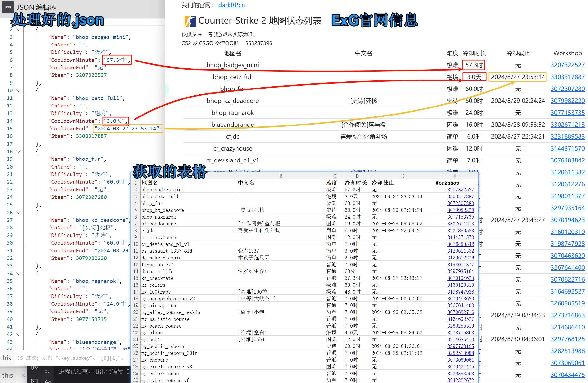Screen dimensions: 588x383
Task: Click '喜爱福生化角斗场' on the web page
Action: click(x=363, y=137)
